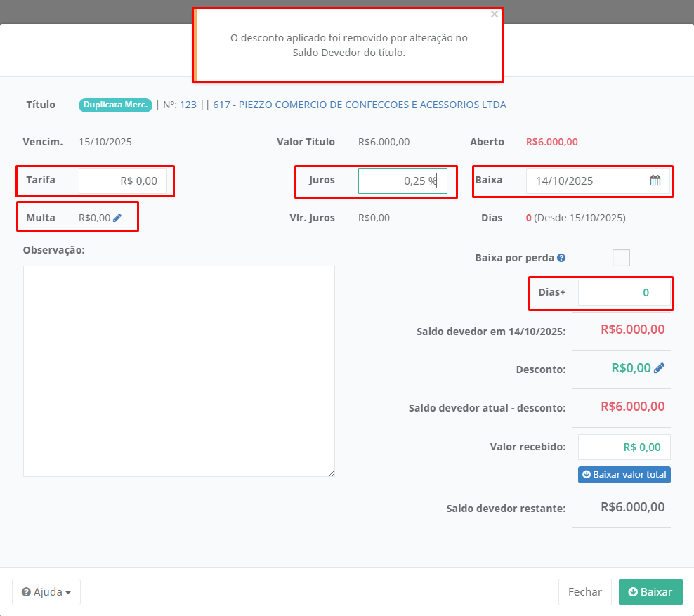Open the calendar picker for Baixa date
Screen dimensions: 694x616
(x=655, y=181)
